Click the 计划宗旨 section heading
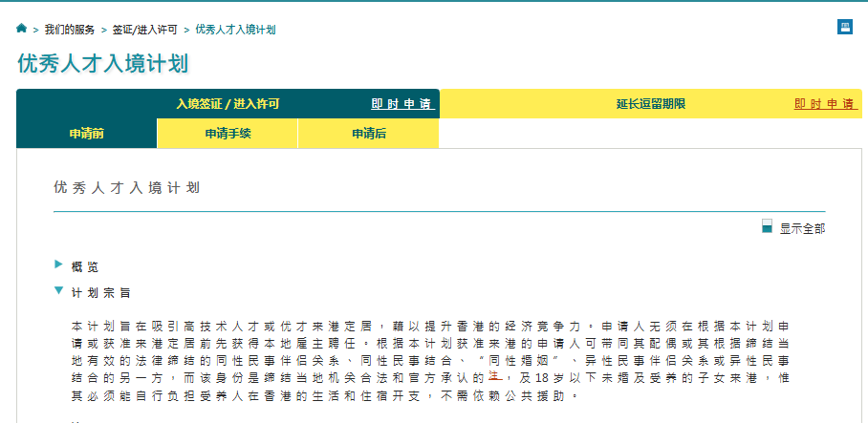Image resolution: width=868 pixels, height=423 pixels. (100, 293)
